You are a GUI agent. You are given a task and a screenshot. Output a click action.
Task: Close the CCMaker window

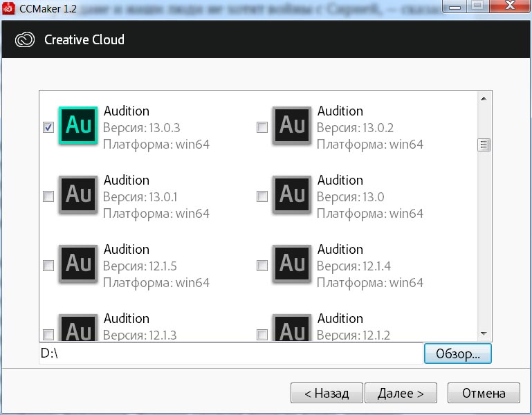point(511,6)
